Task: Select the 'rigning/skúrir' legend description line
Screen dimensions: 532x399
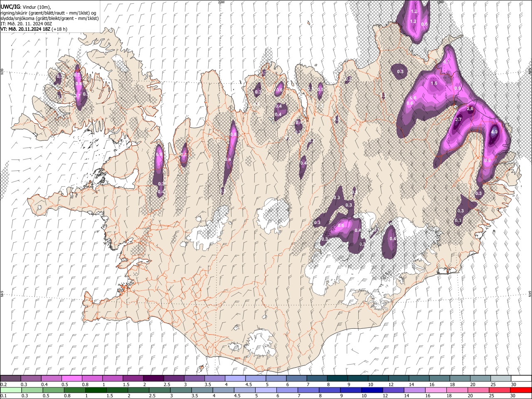Action: (48, 13)
